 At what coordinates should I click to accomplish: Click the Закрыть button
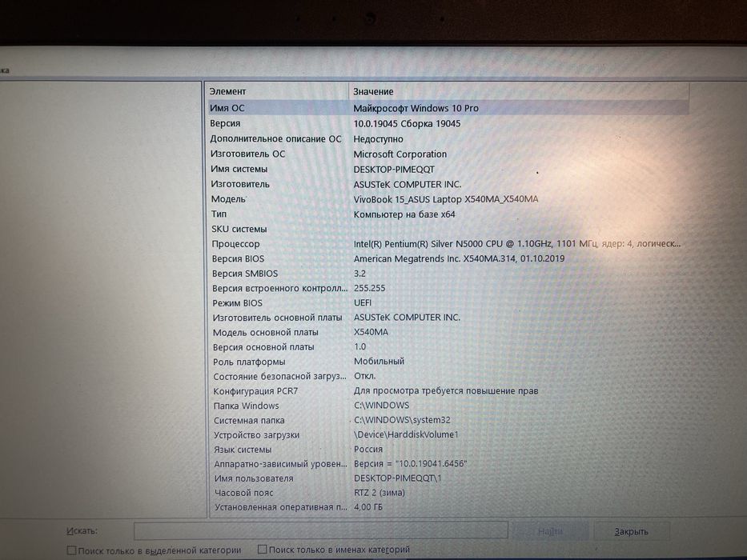631,531
